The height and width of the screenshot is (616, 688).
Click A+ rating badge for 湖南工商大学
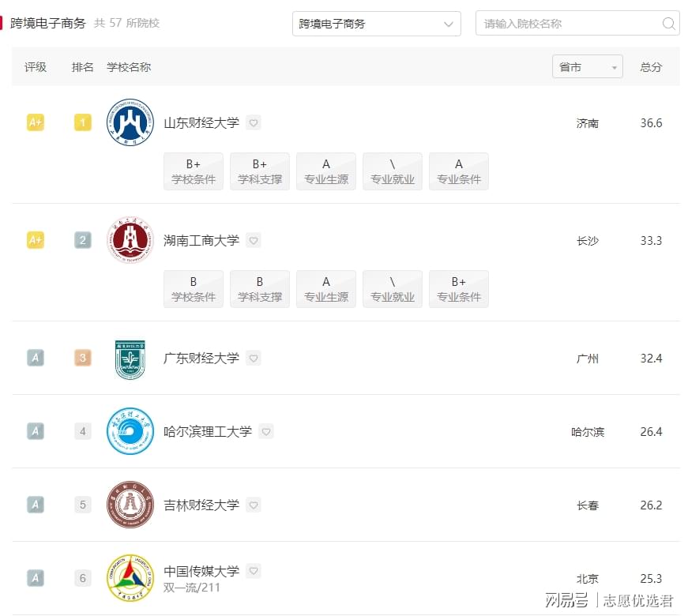pos(36,240)
